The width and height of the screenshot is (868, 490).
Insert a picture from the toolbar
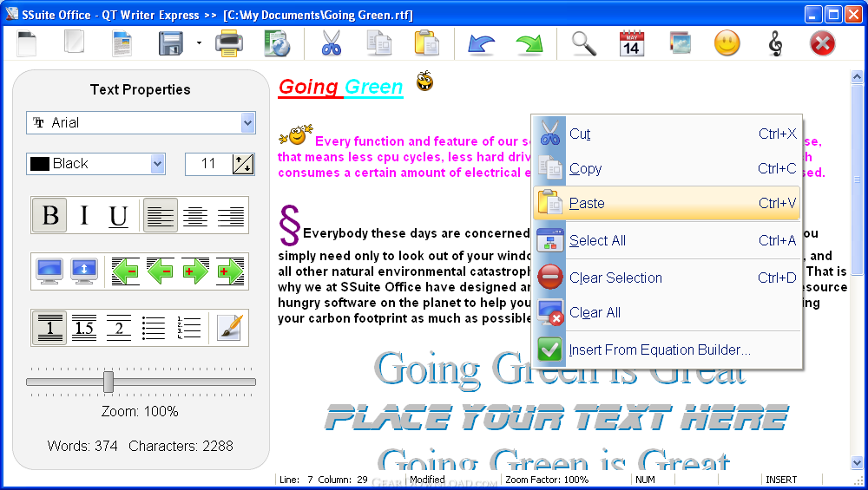click(x=680, y=42)
